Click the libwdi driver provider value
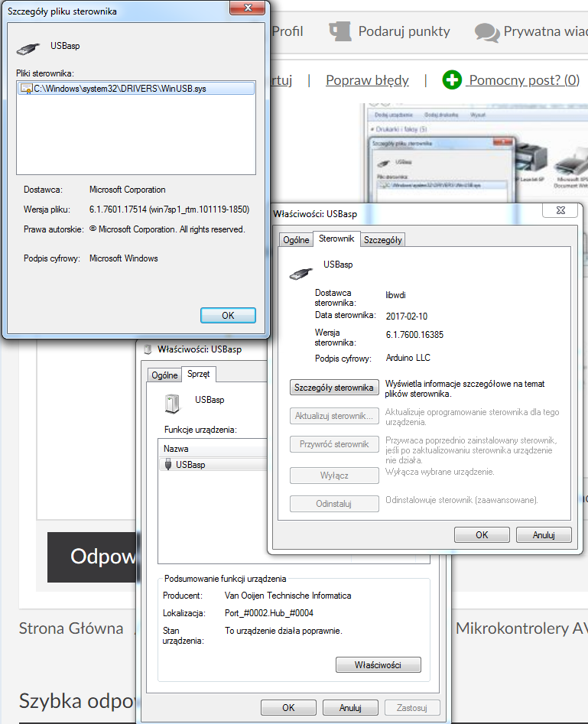588x724 pixels. (396, 294)
